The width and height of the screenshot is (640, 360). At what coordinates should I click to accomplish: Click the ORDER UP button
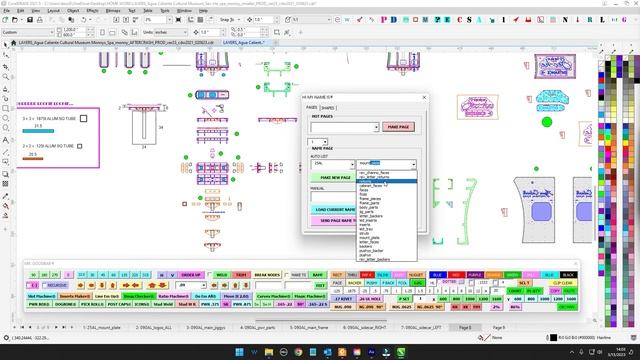(191, 275)
